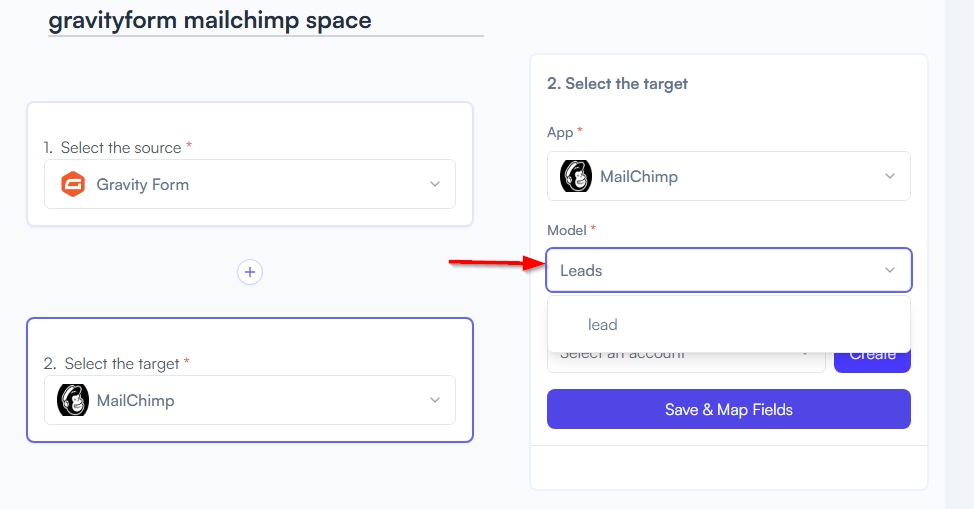Expand the Gravity Form source chevron
The height and width of the screenshot is (509, 974).
(435, 184)
